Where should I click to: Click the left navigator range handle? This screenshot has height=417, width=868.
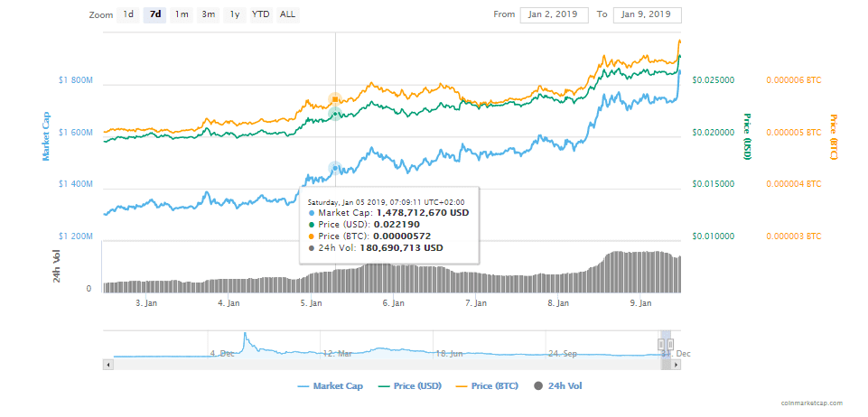point(662,343)
